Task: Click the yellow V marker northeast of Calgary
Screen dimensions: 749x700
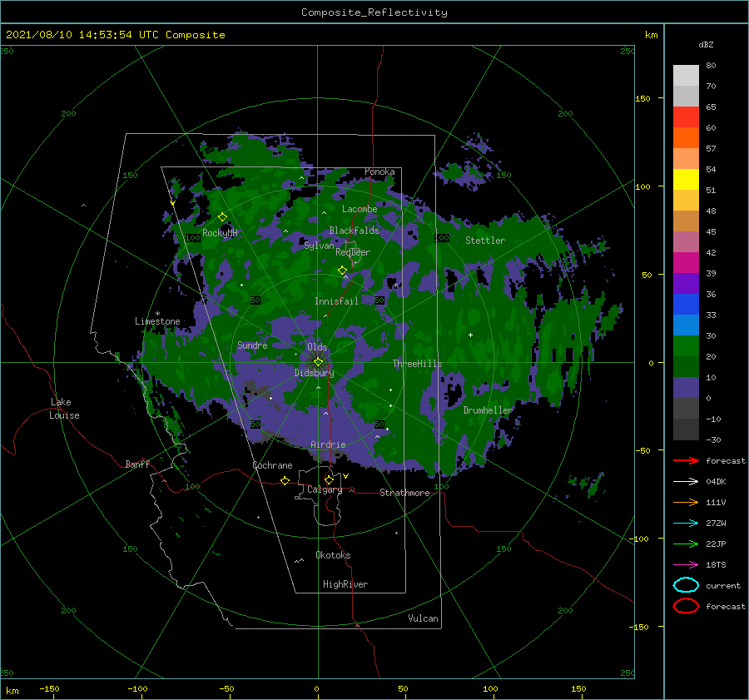Action: coord(346,476)
